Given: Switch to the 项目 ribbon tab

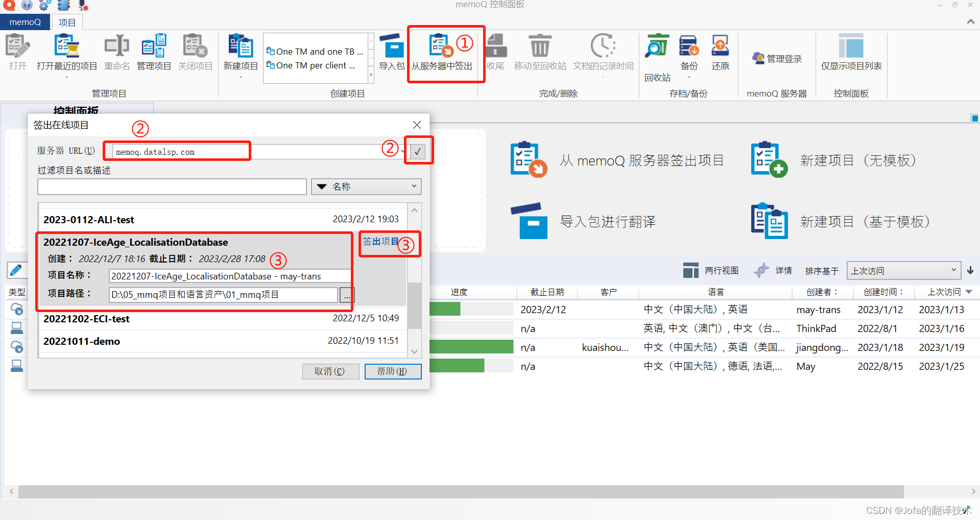Looking at the screenshot, I should tap(67, 22).
